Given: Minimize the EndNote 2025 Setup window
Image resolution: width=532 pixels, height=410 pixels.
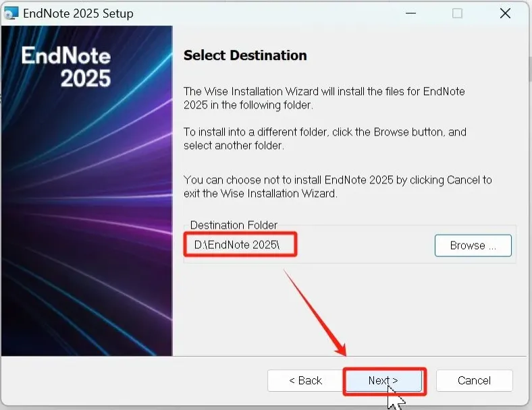Looking at the screenshot, I should pos(410,13).
